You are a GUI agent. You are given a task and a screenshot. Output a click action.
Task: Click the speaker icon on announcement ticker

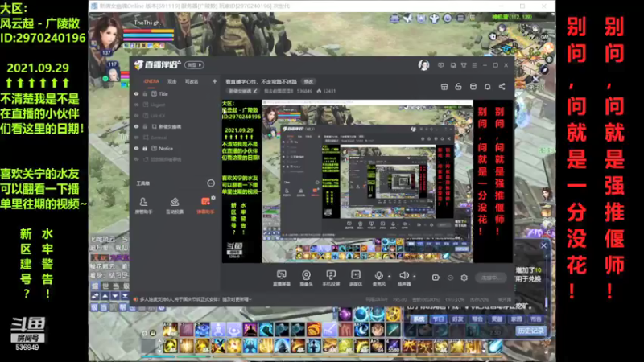(x=135, y=299)
